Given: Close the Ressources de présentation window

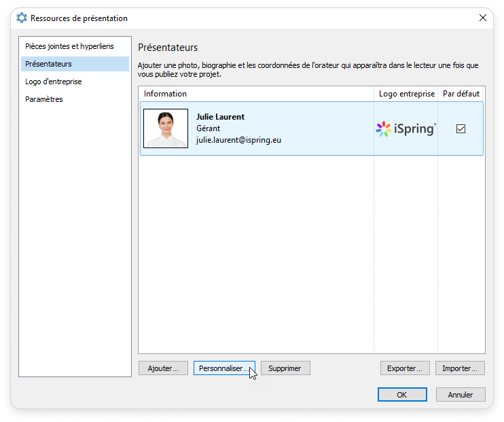Looking at the screenshot, I should (483, 18).
